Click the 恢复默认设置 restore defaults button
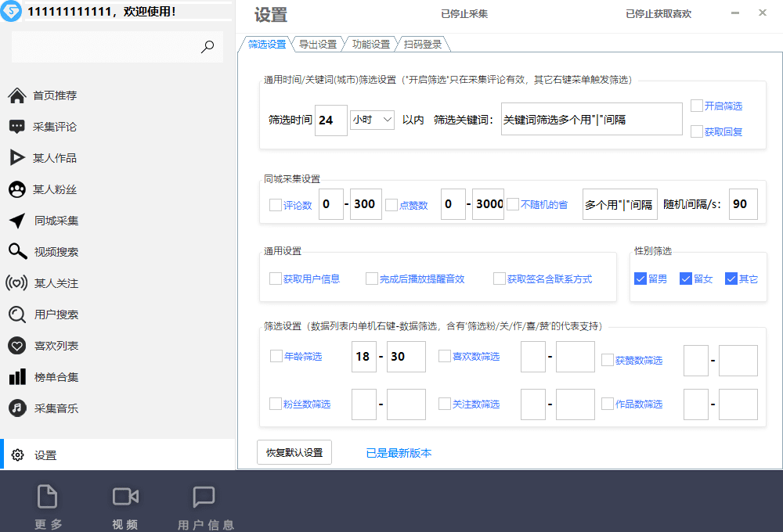This screenshot has height=532, width=783. (x=294, y=452)
